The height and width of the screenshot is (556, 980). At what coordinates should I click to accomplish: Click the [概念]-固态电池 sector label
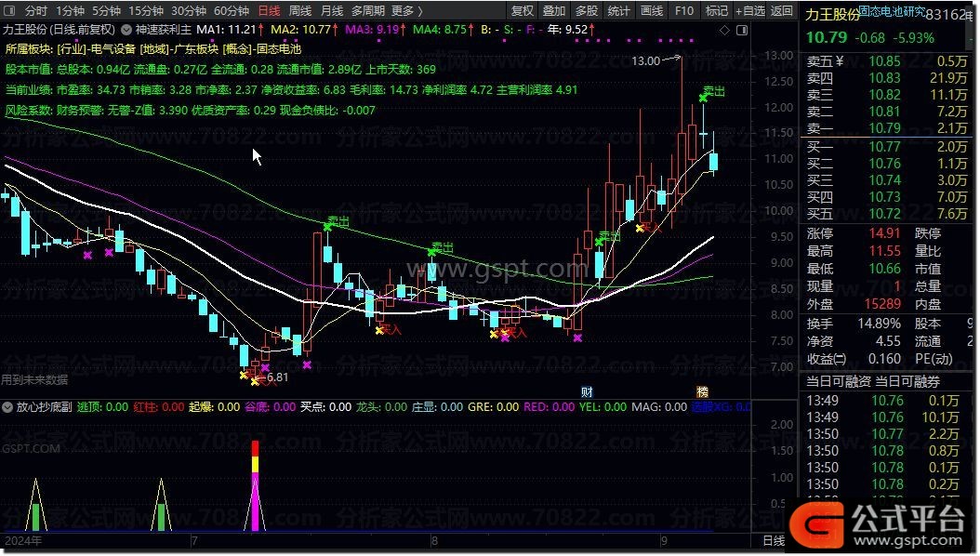pos(261,48)
